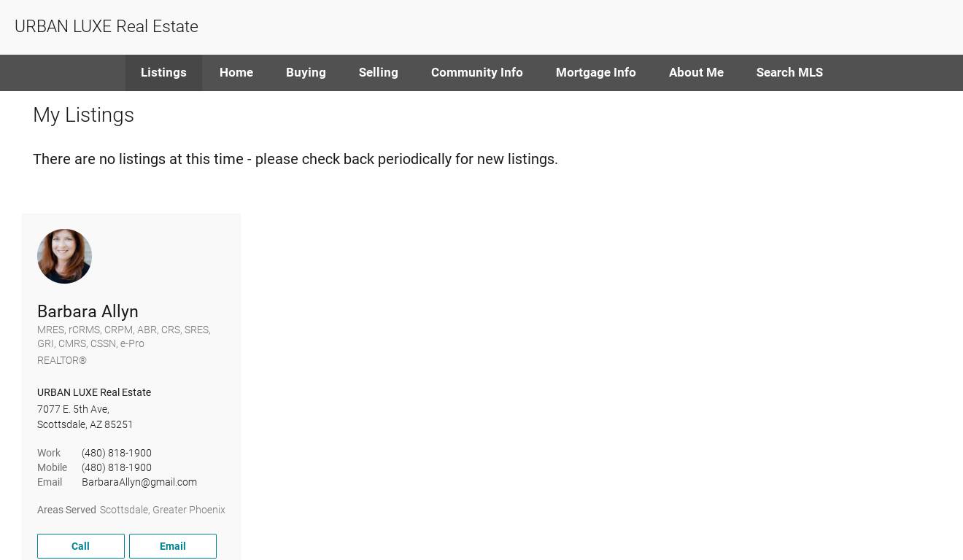963x560 pixels.
Task: Click the Mobile phone number
Action: (x=117, y=467)
